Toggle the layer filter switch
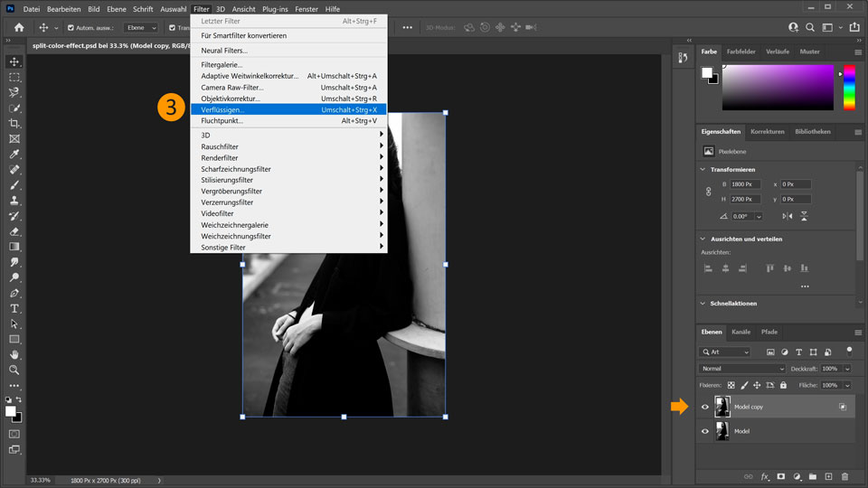This screenshot has width=868, height=488. pos(849,351)
